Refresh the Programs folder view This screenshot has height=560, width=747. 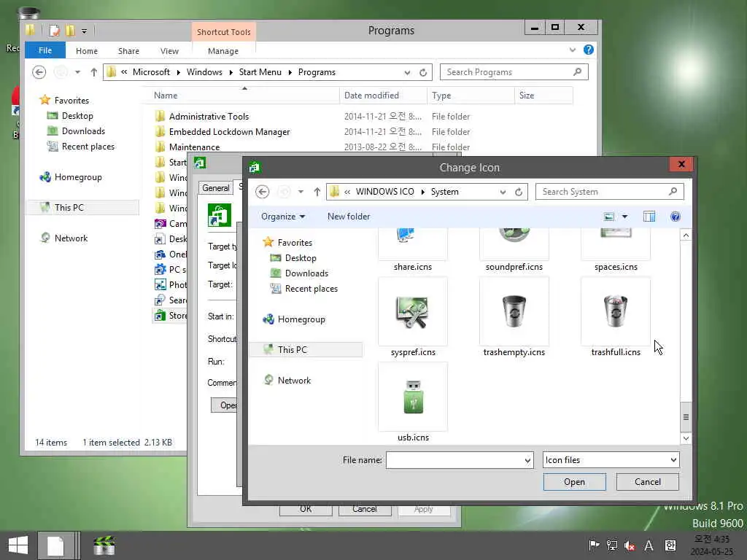click(x=423, y=72)
